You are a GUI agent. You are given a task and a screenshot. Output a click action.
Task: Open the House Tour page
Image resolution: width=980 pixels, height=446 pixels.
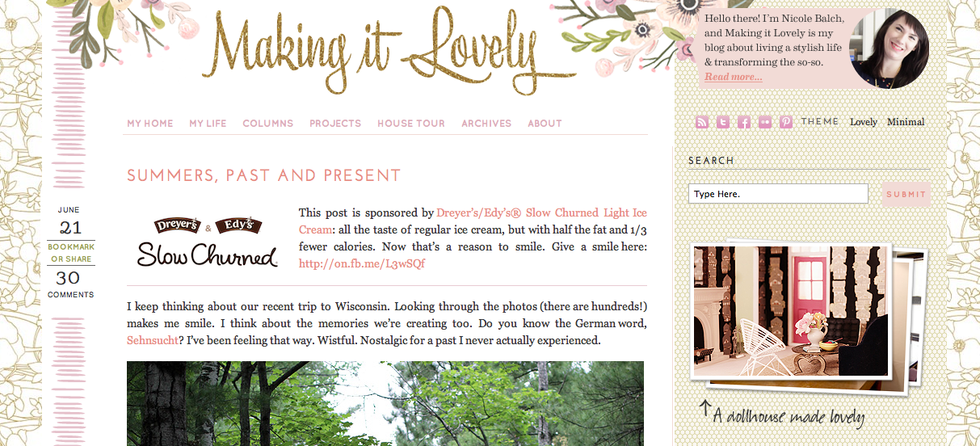411,124
